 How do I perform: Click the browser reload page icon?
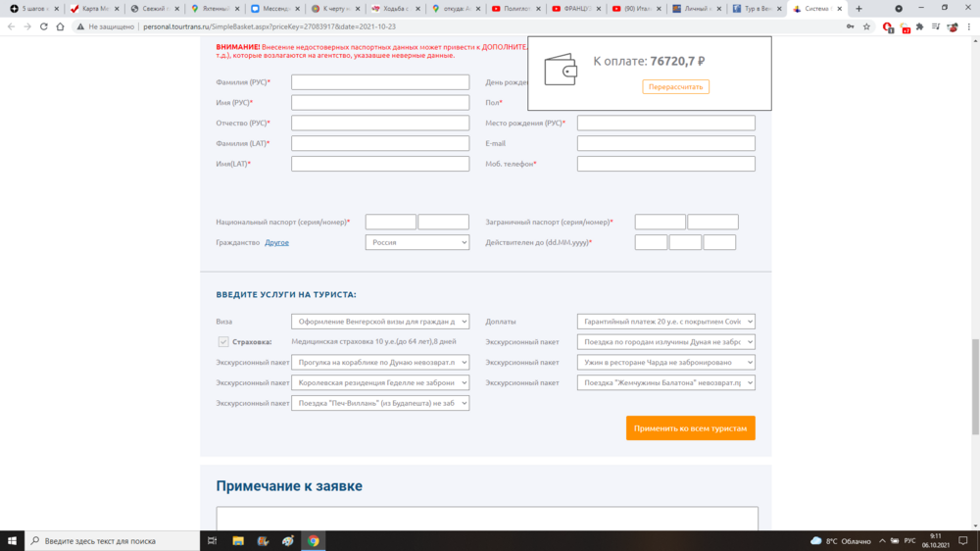(x=44, y=26)
